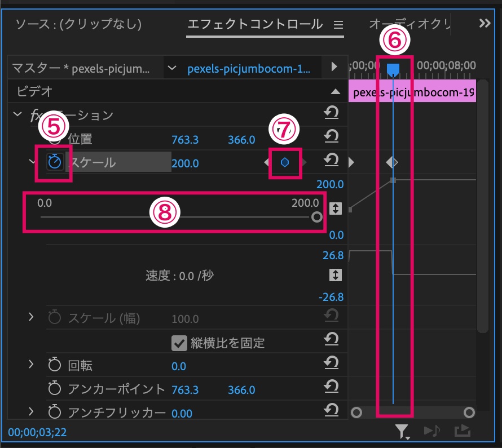Edit 位置 Y value 366.0
This screenshot has width=502, height=448.
click(x=241, y=140)
